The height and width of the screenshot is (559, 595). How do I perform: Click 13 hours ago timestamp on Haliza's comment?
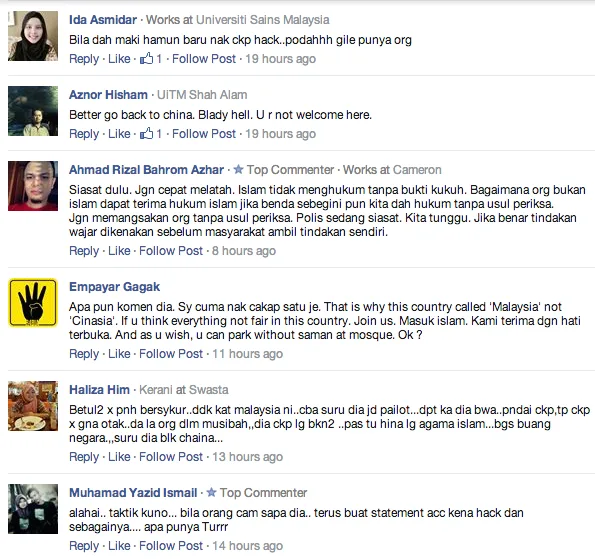(247, 457)
